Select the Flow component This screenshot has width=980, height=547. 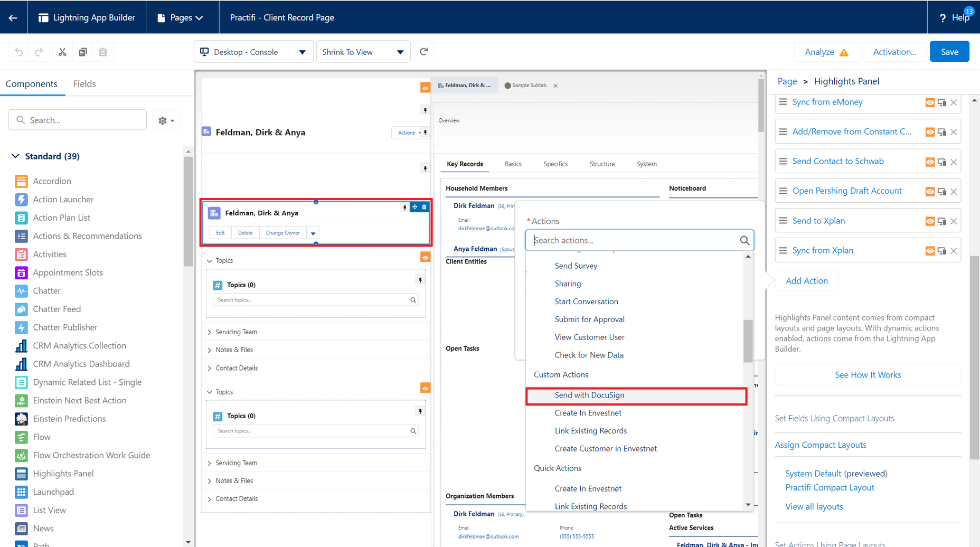coord(42,437)
